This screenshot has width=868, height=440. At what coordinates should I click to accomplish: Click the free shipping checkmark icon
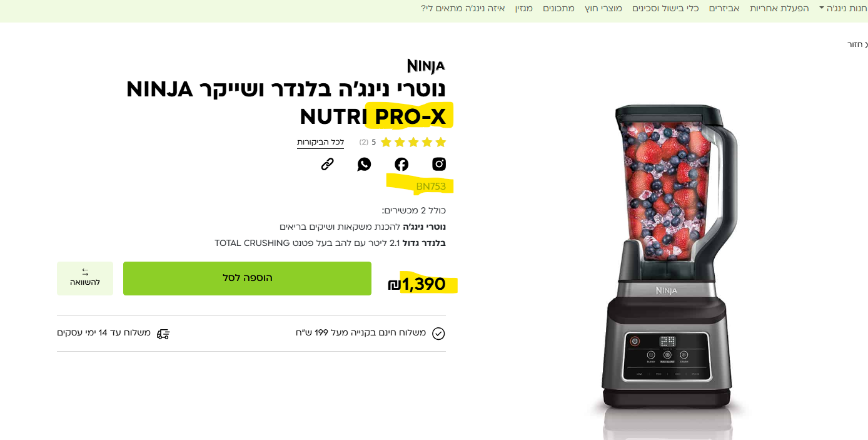pos(438,334)
